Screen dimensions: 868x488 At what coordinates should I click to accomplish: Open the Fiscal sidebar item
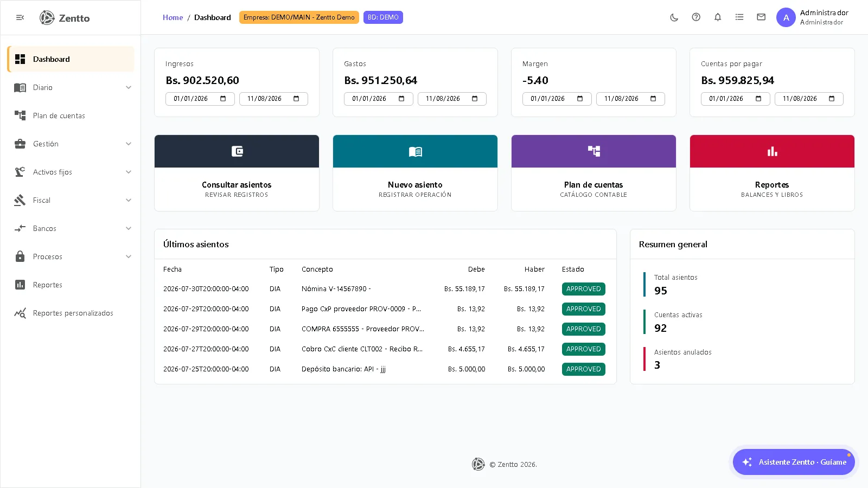[x=71, y=200]
